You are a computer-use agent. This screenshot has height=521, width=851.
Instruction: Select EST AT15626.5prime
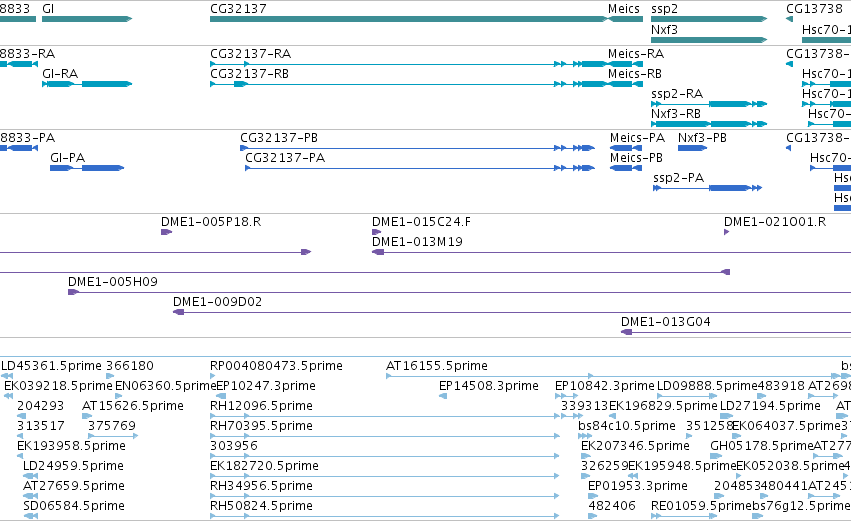(133, 406)
